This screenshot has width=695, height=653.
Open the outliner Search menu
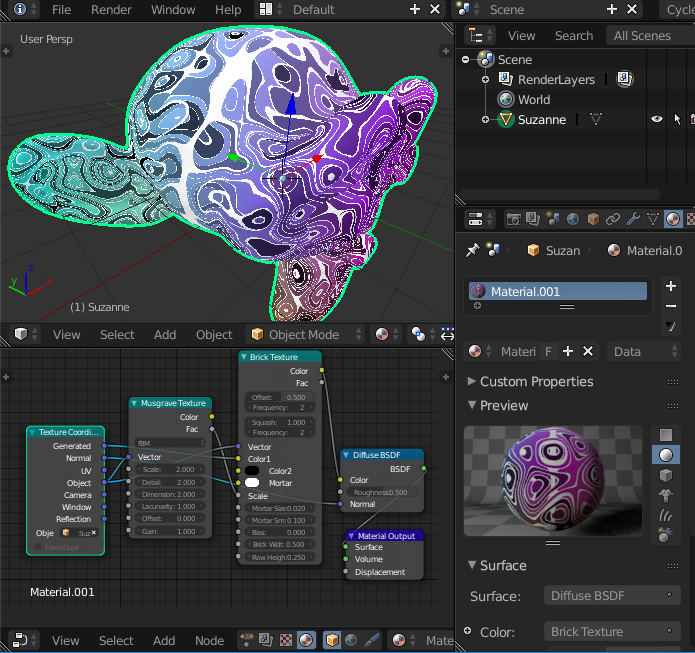(x=574, y=35)
